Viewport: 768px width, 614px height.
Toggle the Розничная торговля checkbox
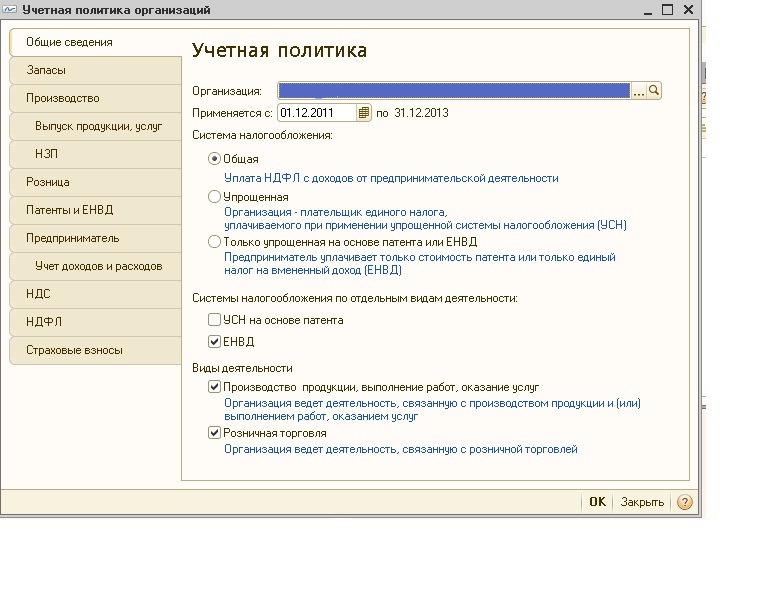tap(214, 433)
